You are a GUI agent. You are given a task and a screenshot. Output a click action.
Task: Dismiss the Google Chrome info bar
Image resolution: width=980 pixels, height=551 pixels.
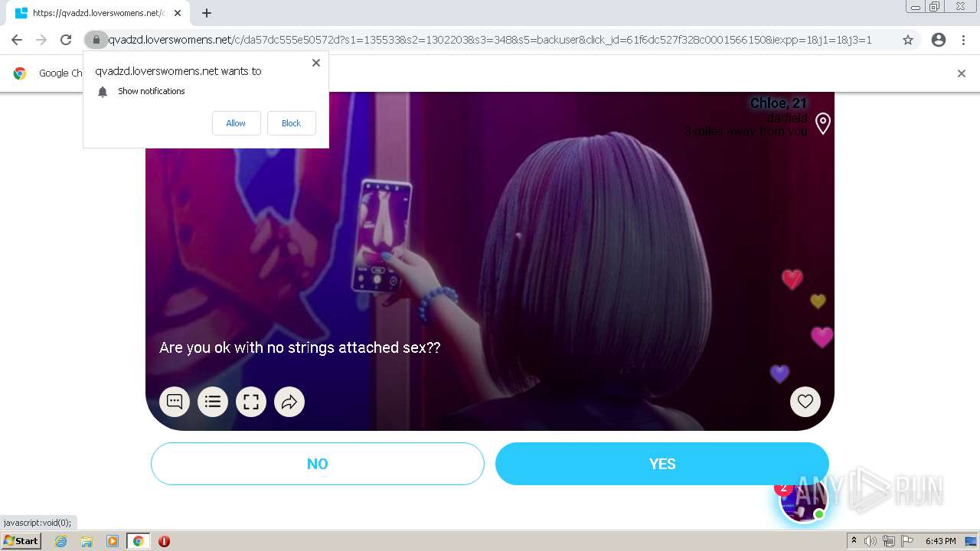[962, 73]
